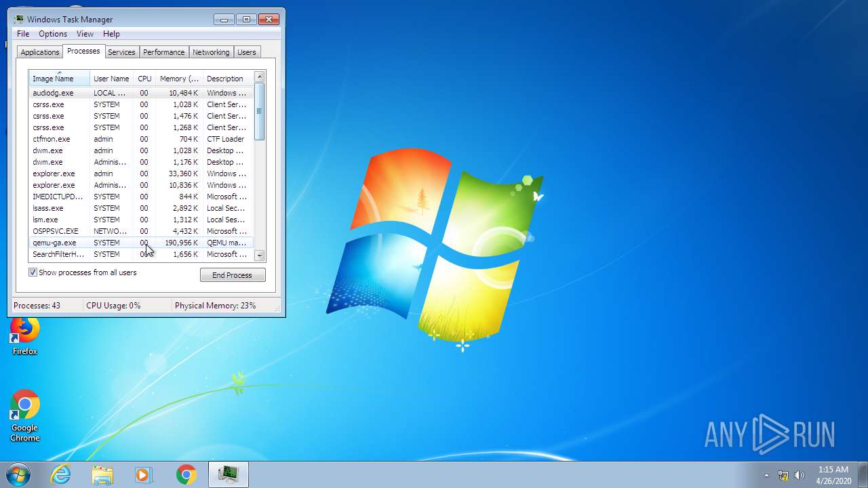Select SearchFilterH process row
Screen dimensions: 868x488
coord(141,254)
